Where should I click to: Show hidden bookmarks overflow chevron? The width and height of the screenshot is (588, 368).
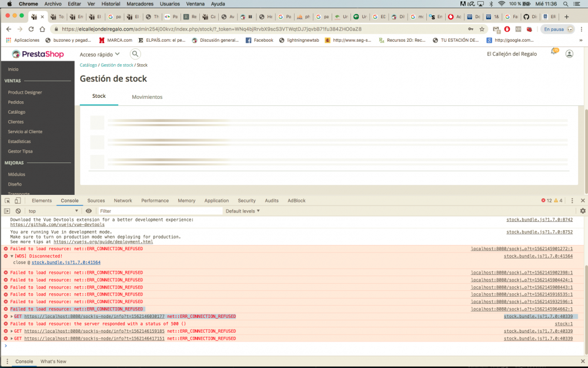pyautogui.click(x=581, y=40)
